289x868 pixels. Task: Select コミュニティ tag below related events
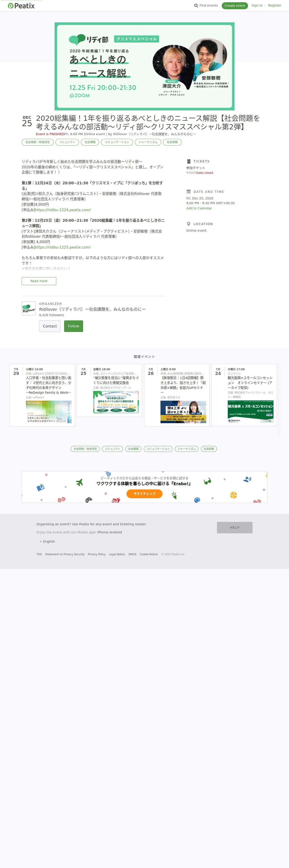click(x=112, y=449)
